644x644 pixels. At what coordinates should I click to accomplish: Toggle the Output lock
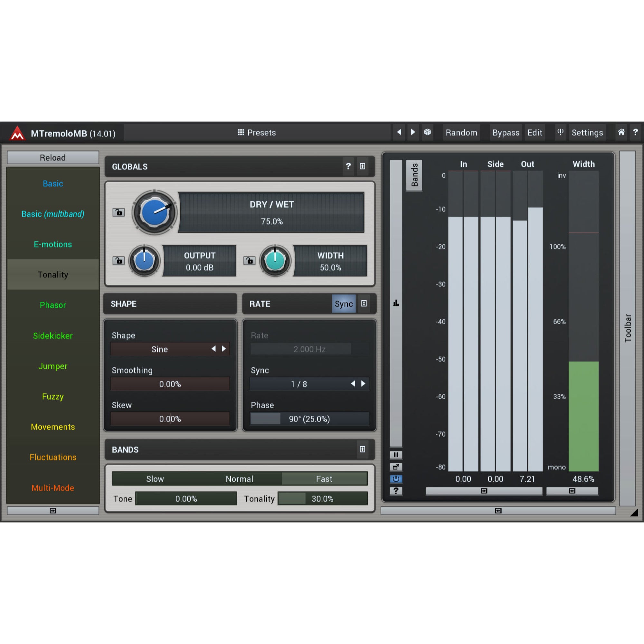pos(119,260)
